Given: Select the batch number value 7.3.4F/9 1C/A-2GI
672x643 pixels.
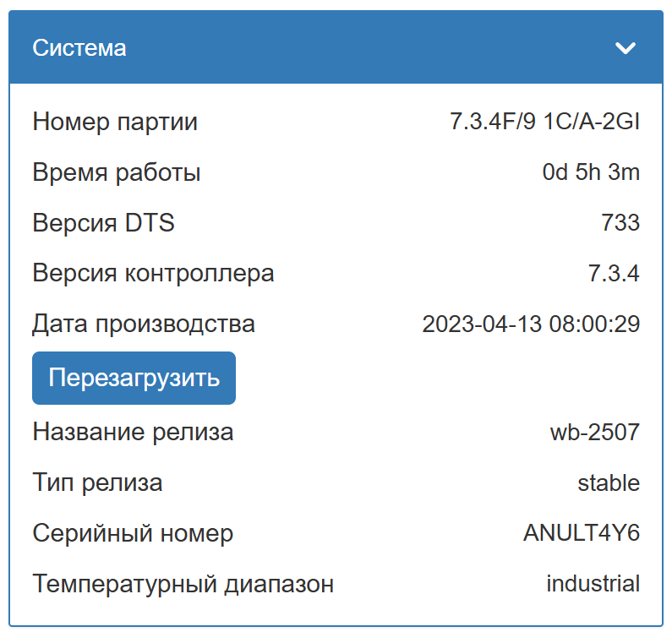Looking at the screenshot, I should (544, 123).
